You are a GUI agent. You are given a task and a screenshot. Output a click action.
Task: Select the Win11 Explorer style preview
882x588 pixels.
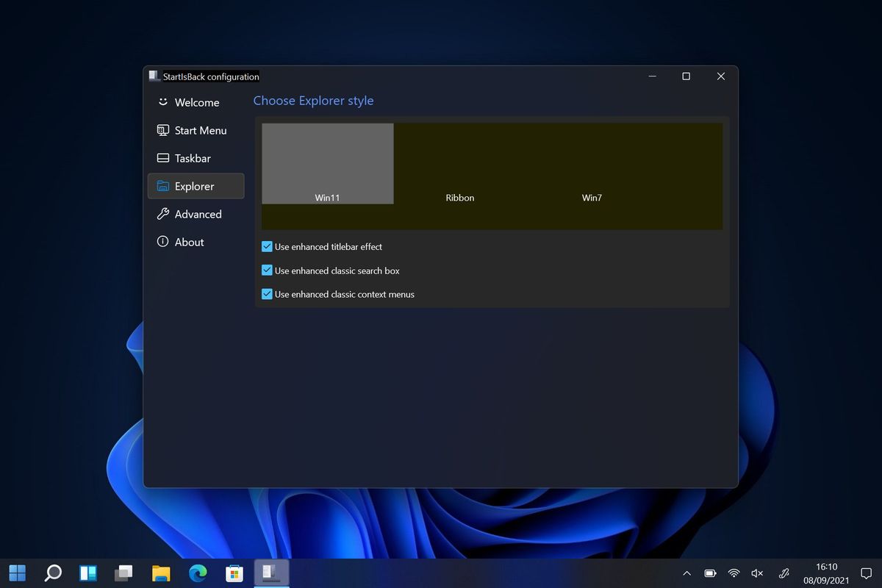[326, 162]
